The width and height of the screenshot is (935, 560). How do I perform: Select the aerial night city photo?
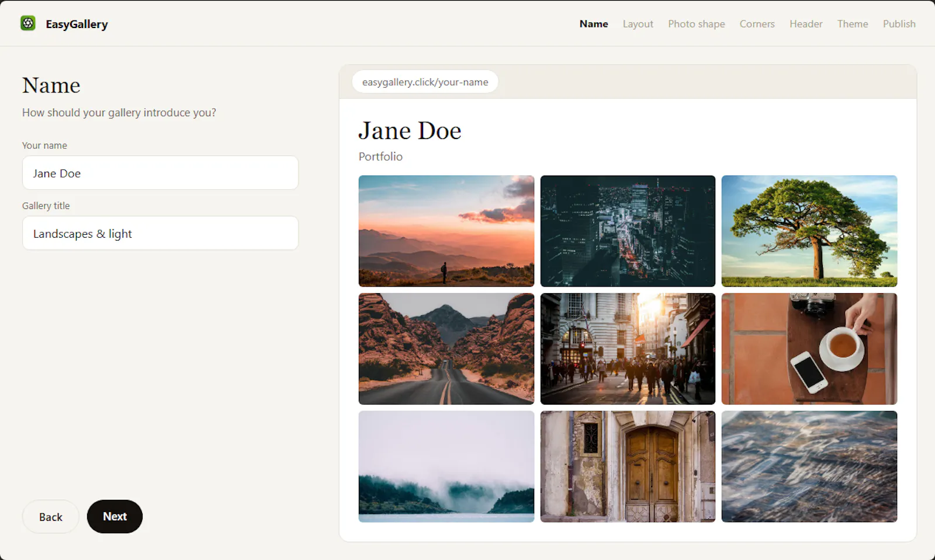(x=628, y=231)
